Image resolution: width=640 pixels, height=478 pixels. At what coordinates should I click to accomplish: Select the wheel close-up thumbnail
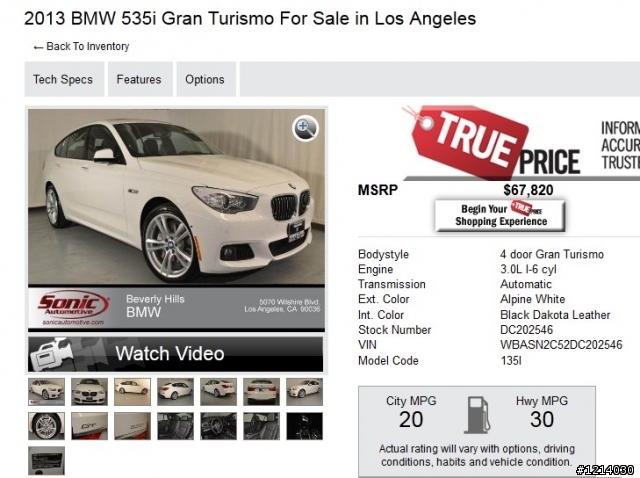click(46, 426)
